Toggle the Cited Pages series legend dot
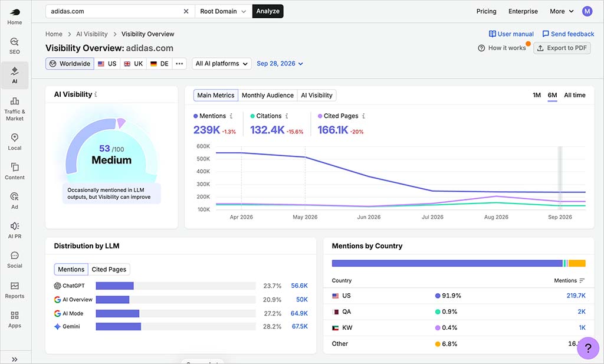This screenshot has height=364, width=604. [x=320, y=116]
